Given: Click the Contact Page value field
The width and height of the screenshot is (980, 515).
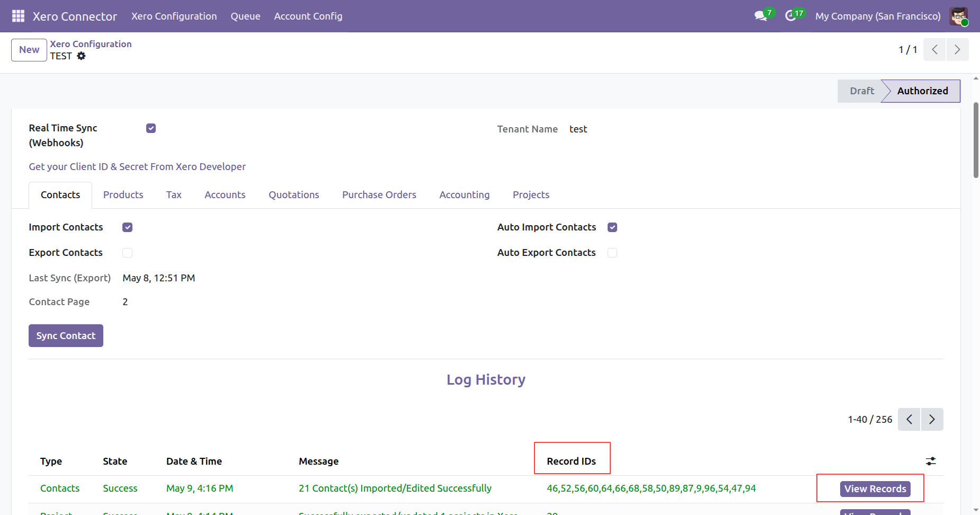Looking at the screenshot, I should coord(125,302).
